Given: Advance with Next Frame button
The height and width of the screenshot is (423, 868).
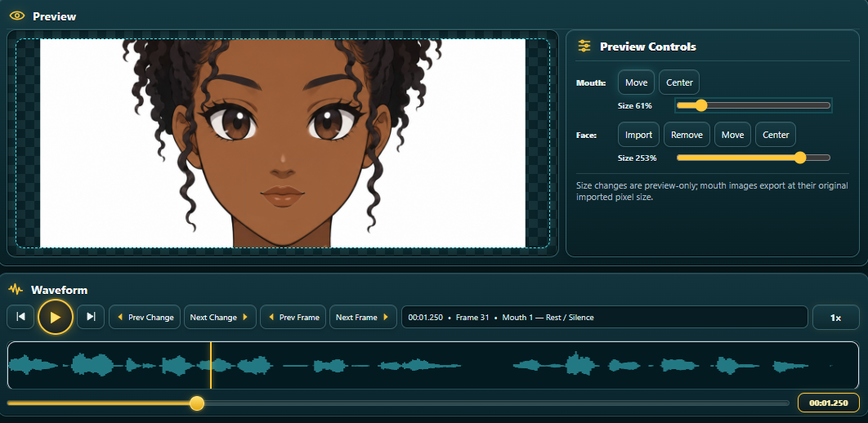Looking at the screenshot, I should click(x=363, y=317).
